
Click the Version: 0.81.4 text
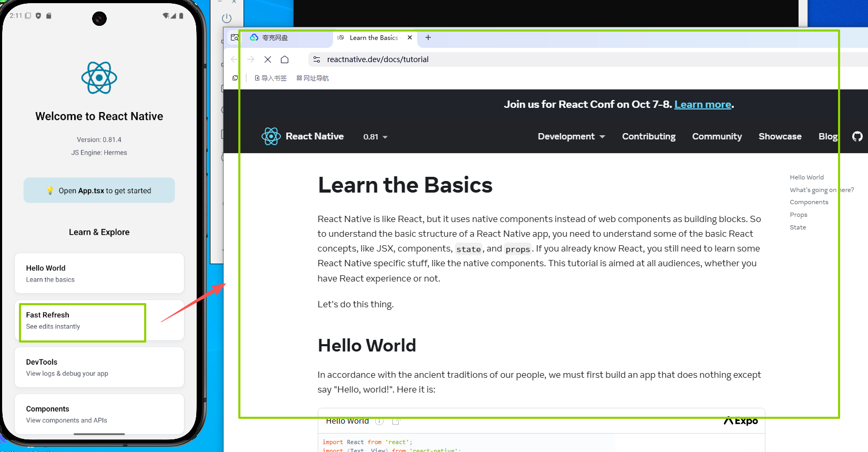click(99, 139)
